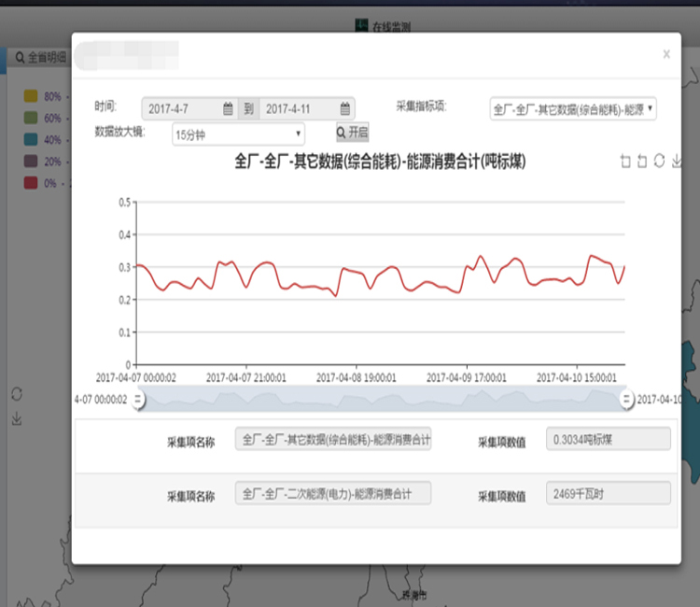Click the x-axis label 2017-04-07 21:00:01
This screenshot has height=607, width=700.
[x=246, y=378]
